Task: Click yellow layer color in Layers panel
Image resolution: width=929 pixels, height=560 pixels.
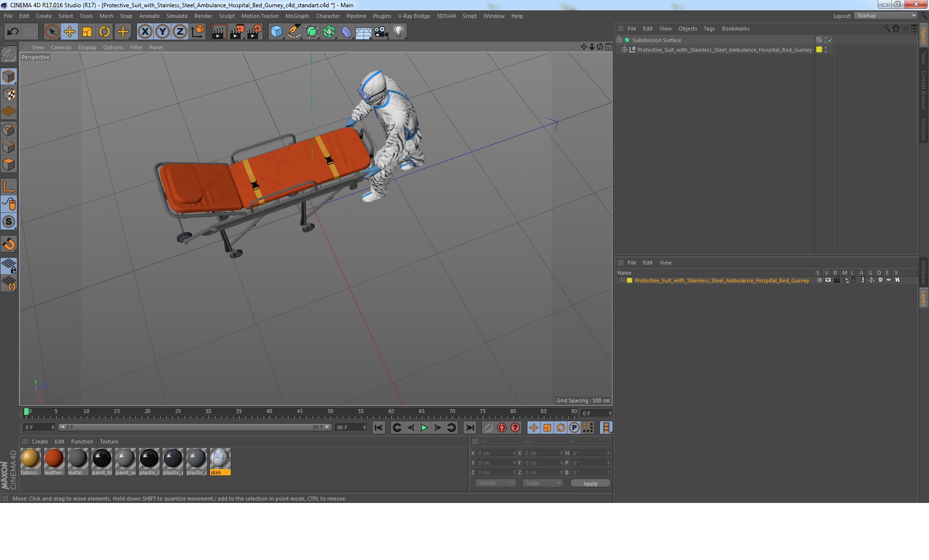Action: point(629,280)
